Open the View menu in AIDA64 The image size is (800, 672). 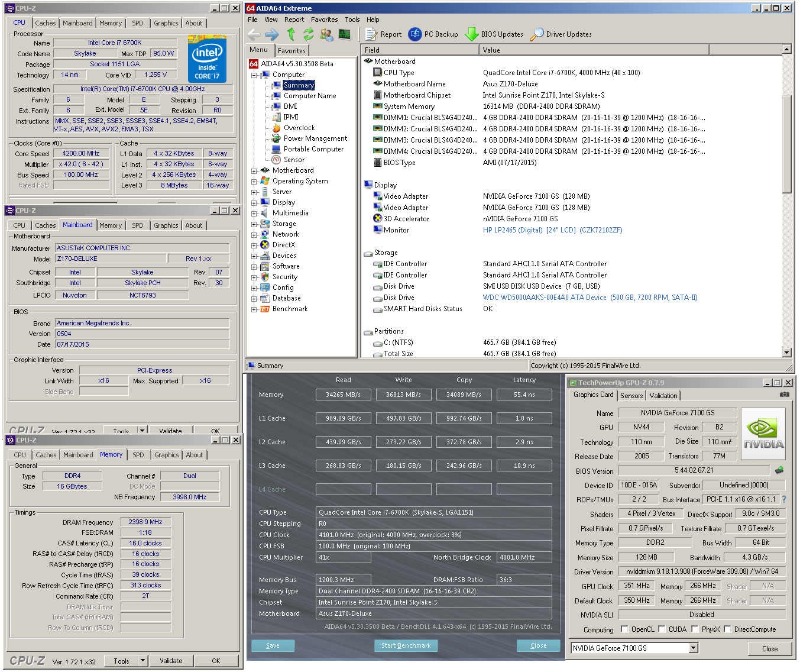[271, 20]
